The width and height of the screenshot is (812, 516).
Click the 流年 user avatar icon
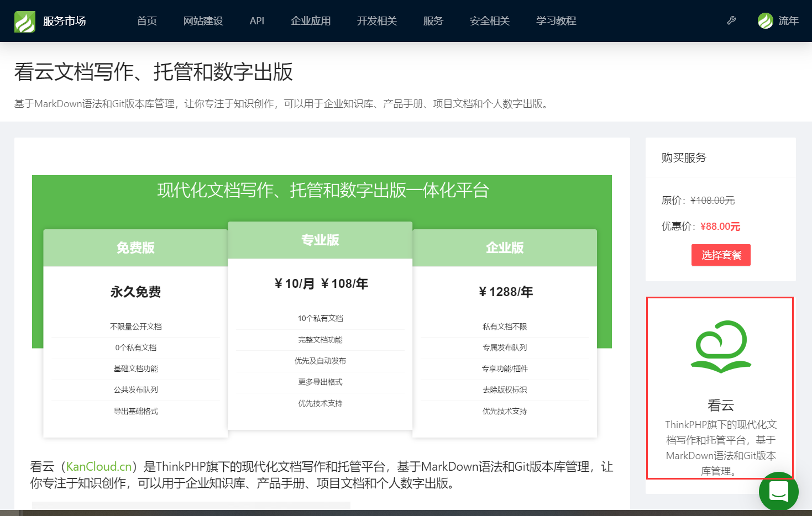(765, 20)
